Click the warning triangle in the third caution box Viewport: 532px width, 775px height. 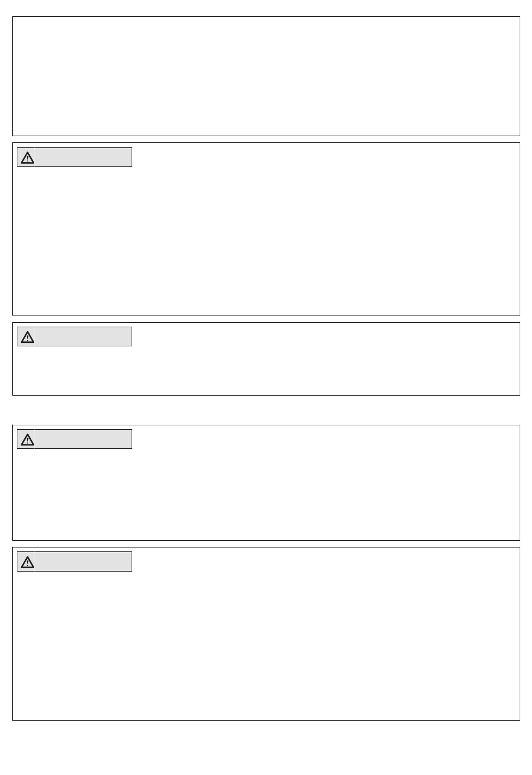point(27,439)
